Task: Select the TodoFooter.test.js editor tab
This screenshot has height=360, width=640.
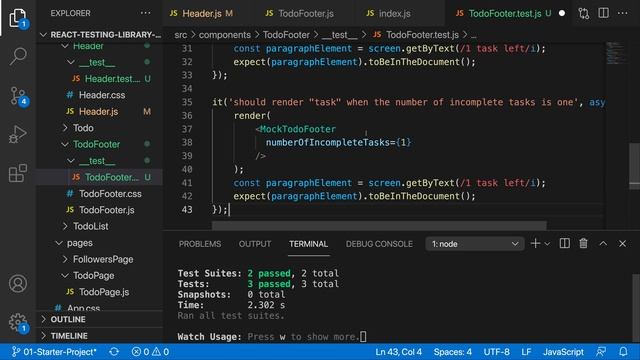Action: (504, 13)
